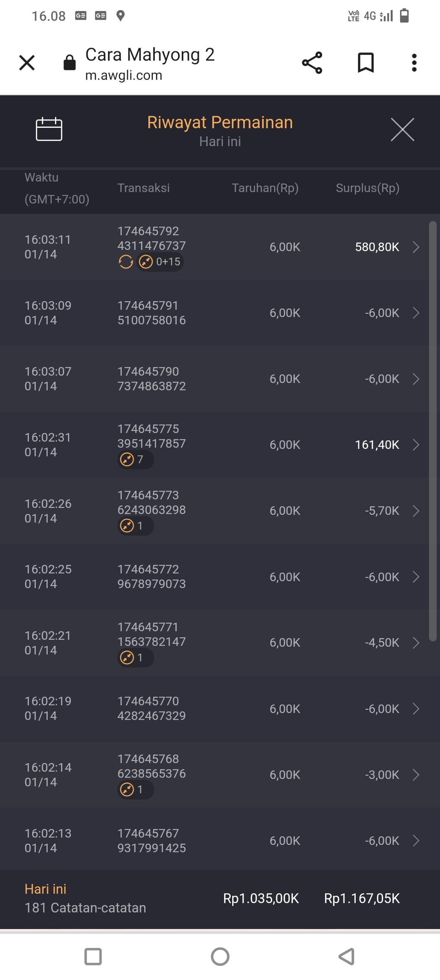440x980 pixels.
Task: View site security lock info
Action: [x=70, y=63]
